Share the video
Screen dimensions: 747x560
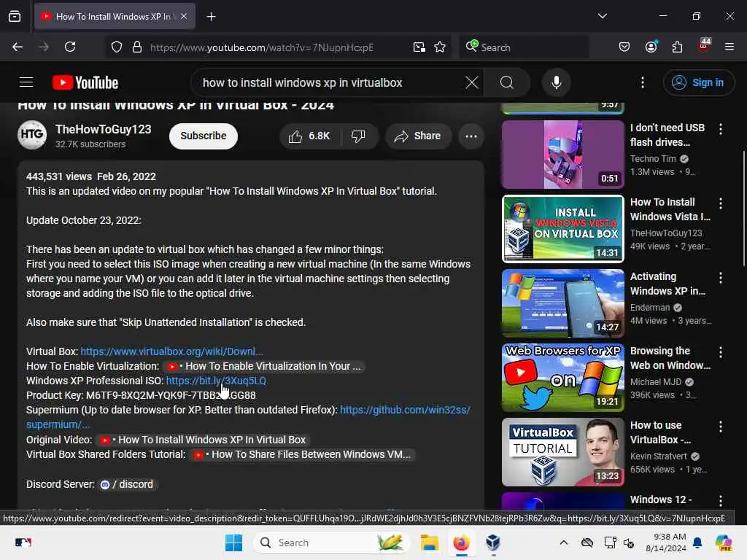click(418, 136)
